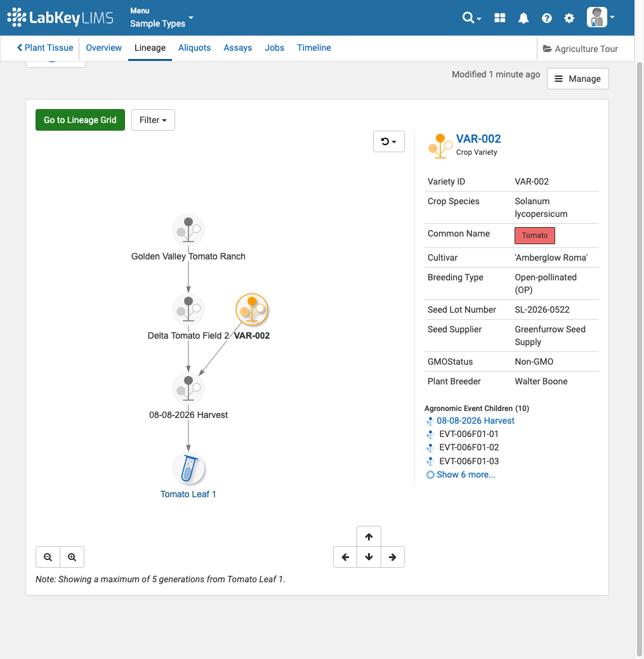The image size is (644, 659).
Task: Click the LabKey LIMS logo
Action: click(x=60, y=18)
